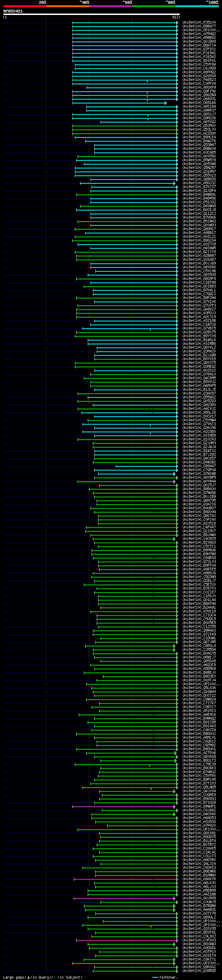Choose hit UniRef100_Q3SV35
The image size is (222, 980).
[199, 929]
